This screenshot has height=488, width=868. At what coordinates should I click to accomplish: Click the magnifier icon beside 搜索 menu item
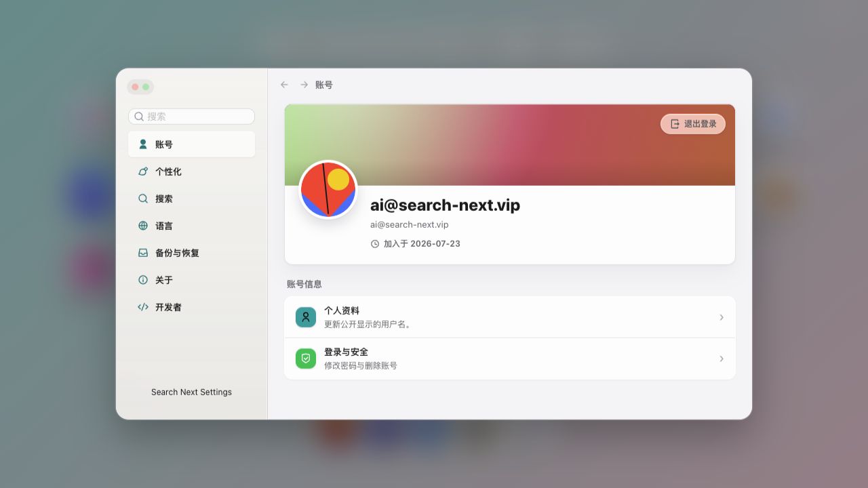pyautogui.click(x=143, y=199)
